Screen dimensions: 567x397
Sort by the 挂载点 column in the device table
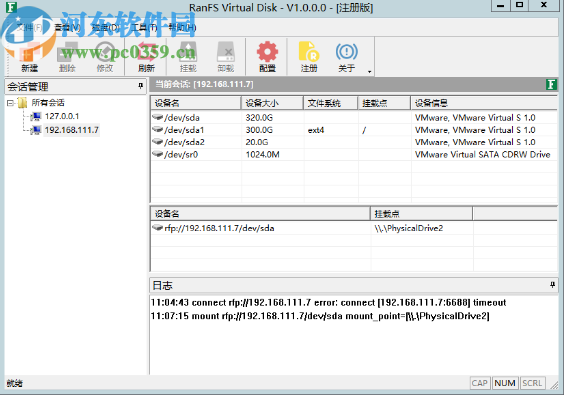(384, 103)
